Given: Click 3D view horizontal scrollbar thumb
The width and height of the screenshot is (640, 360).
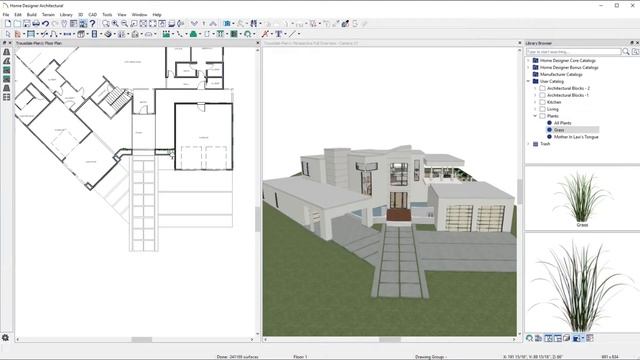Looking at the screenshot, I should point(390,340).
